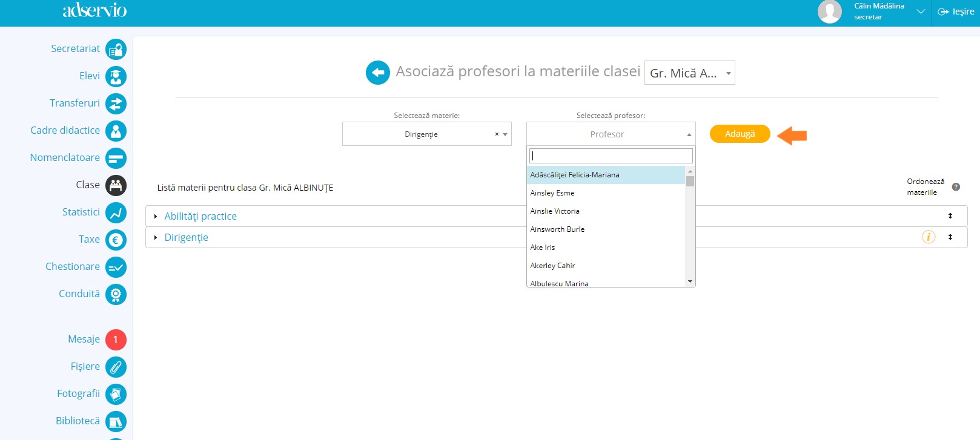The image size is (980, 440).
Task: Select Ainslie Victoria from the list
Action: click(x=606, y=211)
